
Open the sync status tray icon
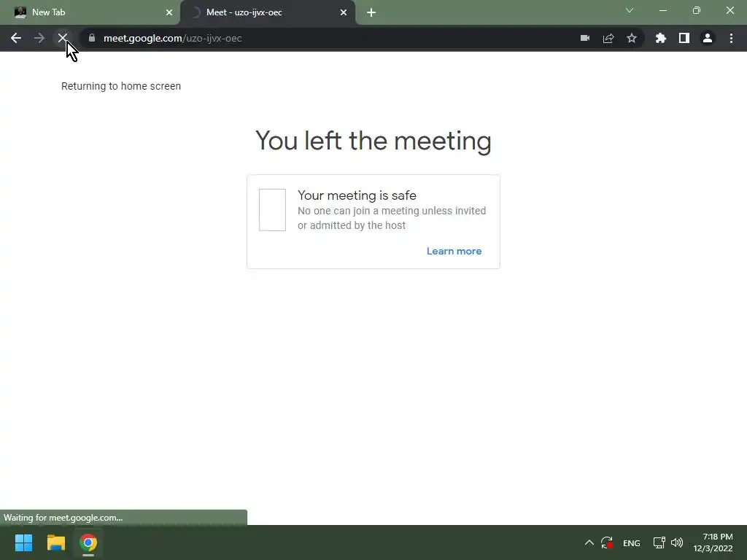(x=606, y=542)
